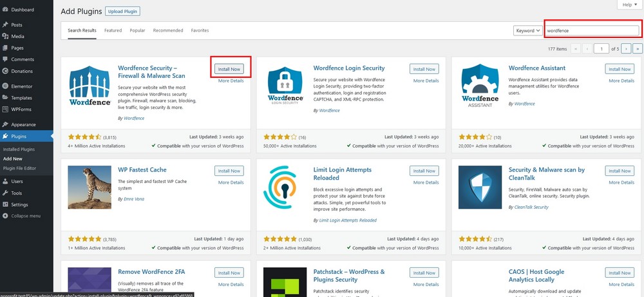Open Installed Plugins submenu item
Image resolution: width=644 pixels, height=297 pixels.
[x=19, y=149]
